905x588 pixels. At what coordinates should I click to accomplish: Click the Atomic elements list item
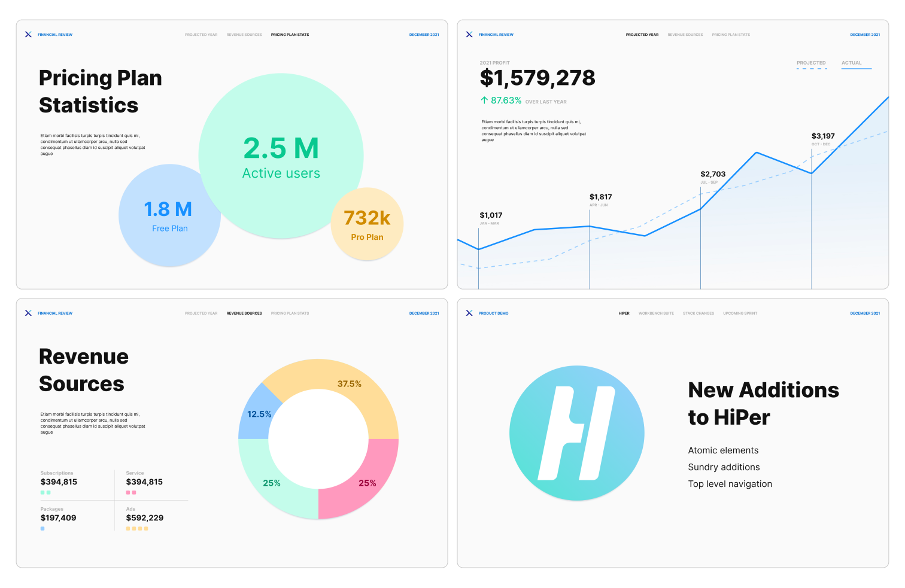click(x=723, y=450)
